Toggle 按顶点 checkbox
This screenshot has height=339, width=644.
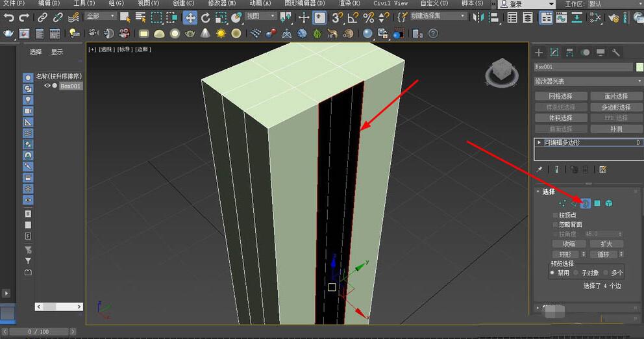[x=555, y=216]
